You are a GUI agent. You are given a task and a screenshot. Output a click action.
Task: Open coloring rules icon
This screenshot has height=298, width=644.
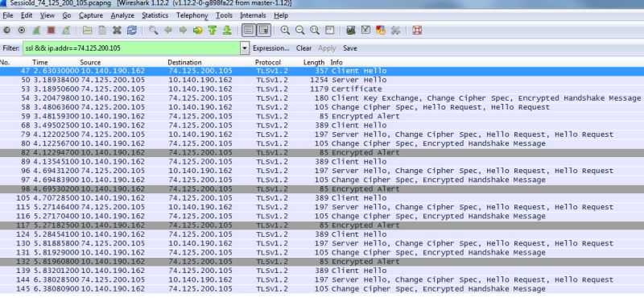tap(380, 31)
